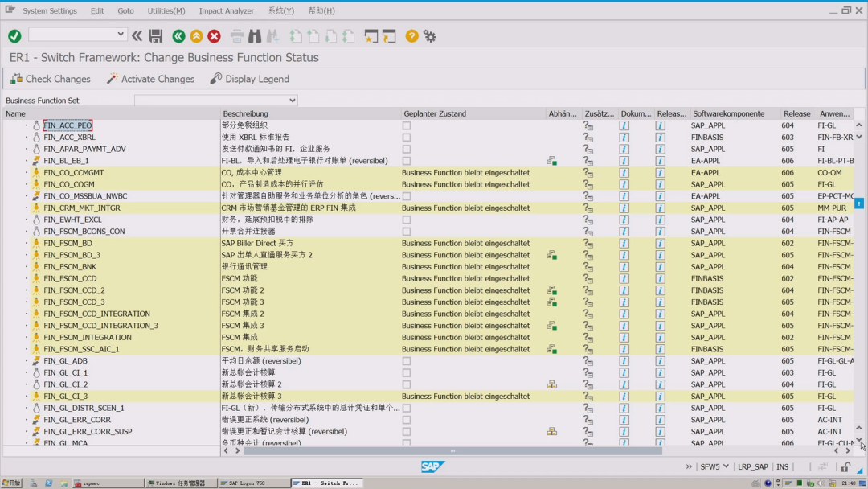
Task: Click dependencies icon in FIN_FSCM_BD_3 row
Action: pyautogui.click(x=552, y=255)
